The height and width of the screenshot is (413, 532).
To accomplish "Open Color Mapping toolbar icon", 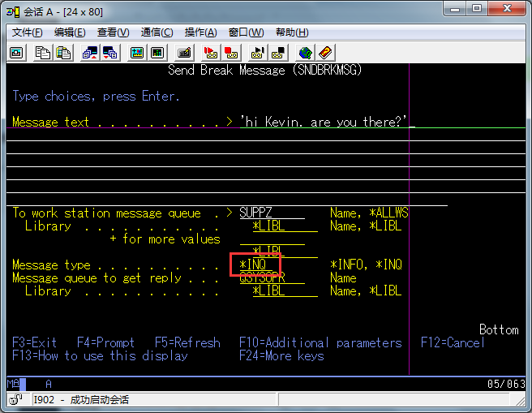I will (x=157, y=53).
